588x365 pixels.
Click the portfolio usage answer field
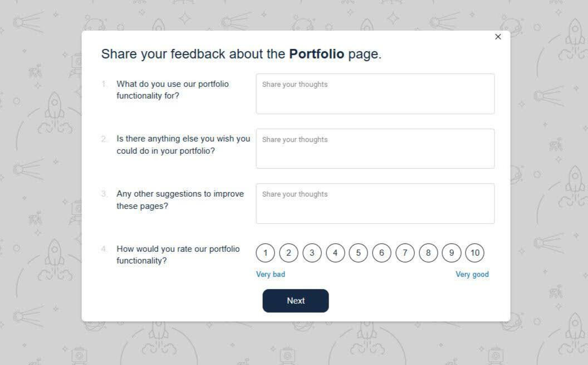[375, 94]
